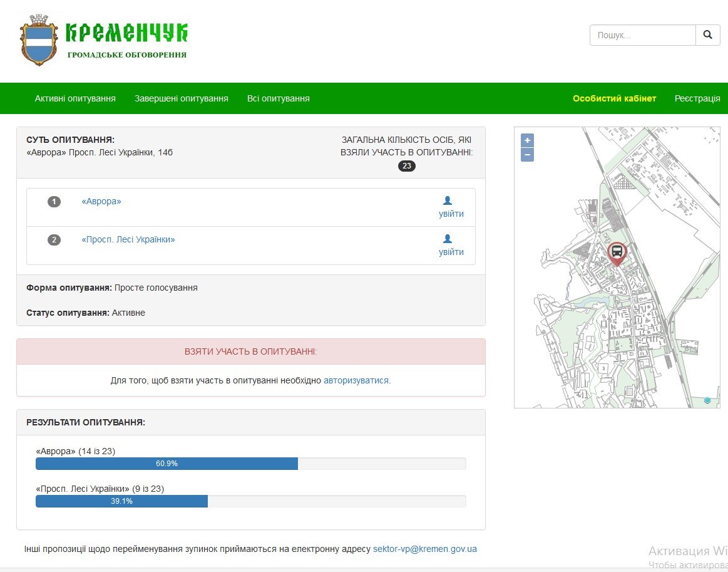Show Всі опитування page

(x=278, y=98)
